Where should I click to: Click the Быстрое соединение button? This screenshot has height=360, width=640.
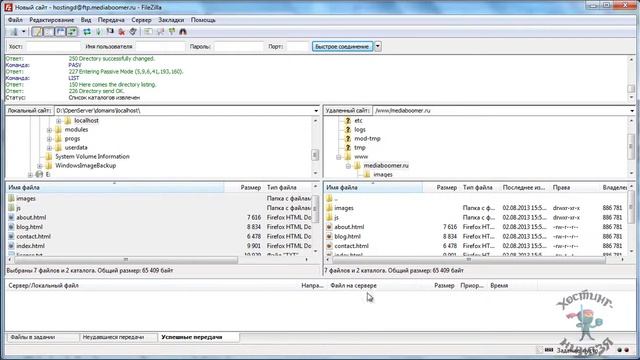click(342, 47)
